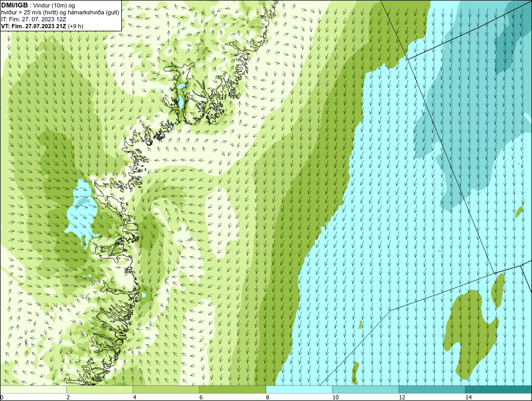Screen dimensions: 532x401
Task: Click the 10–12 m/s turquoise legend swatch
Action: 366,389
